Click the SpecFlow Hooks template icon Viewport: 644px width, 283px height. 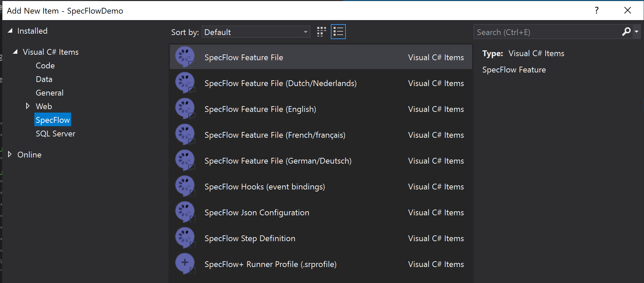(x=185, y=186)
